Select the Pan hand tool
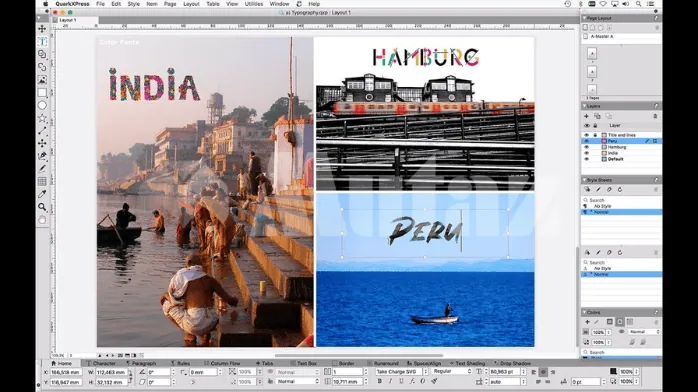Image resolution: width=698 pixels, height=392 pixels. point(42,220)
